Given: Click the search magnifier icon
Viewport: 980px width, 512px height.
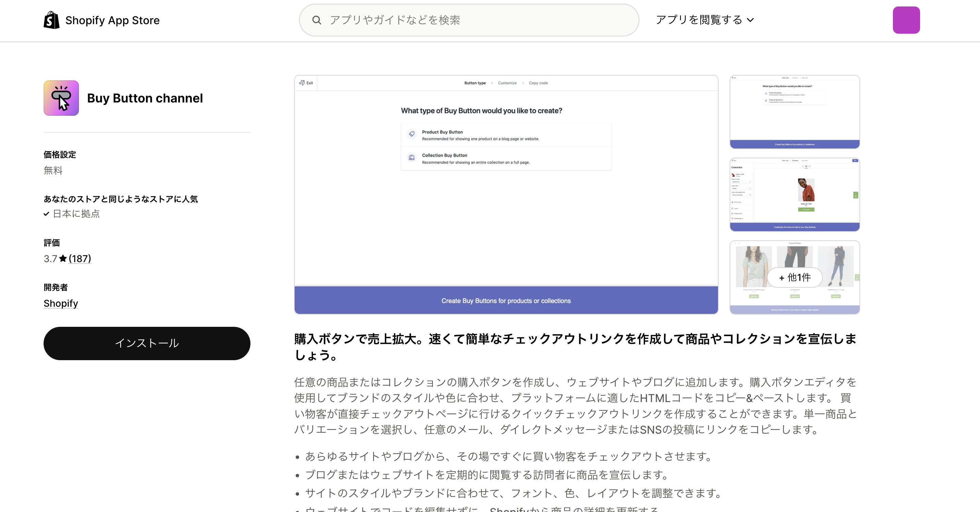Looking at the screenshot, I should click(x=316, y=20).
